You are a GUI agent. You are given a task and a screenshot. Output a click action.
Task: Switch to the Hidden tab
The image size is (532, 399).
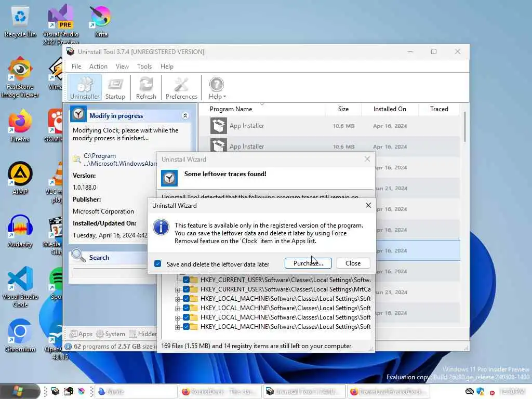click(142, 334)
